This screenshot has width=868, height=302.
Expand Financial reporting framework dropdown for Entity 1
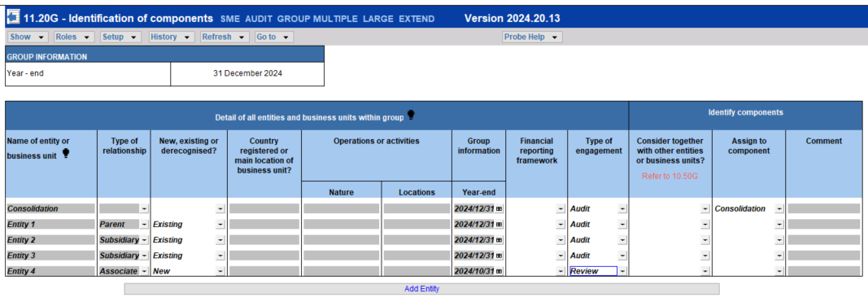click(x=560, y=225)
